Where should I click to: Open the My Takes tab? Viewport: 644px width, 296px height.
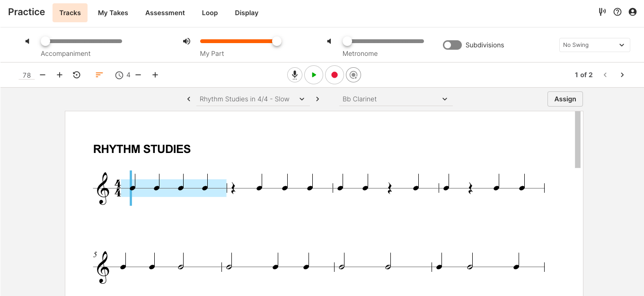(113, 13)
